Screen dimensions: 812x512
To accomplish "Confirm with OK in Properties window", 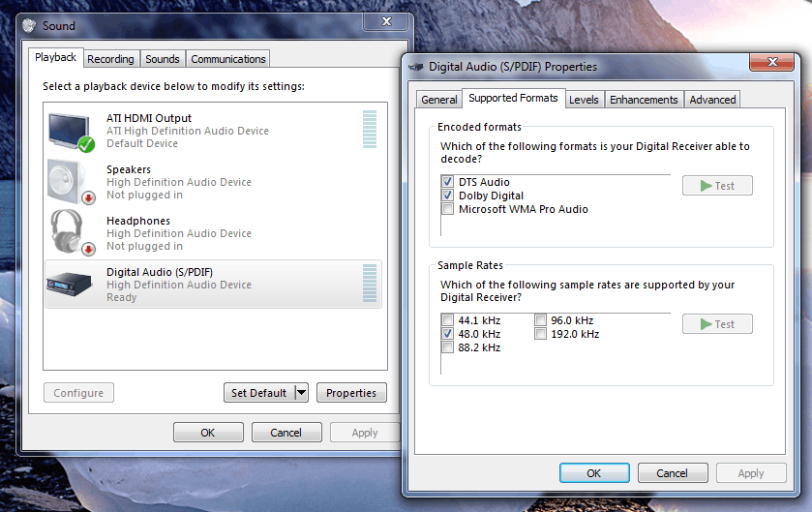I will (x=594, y=472).
